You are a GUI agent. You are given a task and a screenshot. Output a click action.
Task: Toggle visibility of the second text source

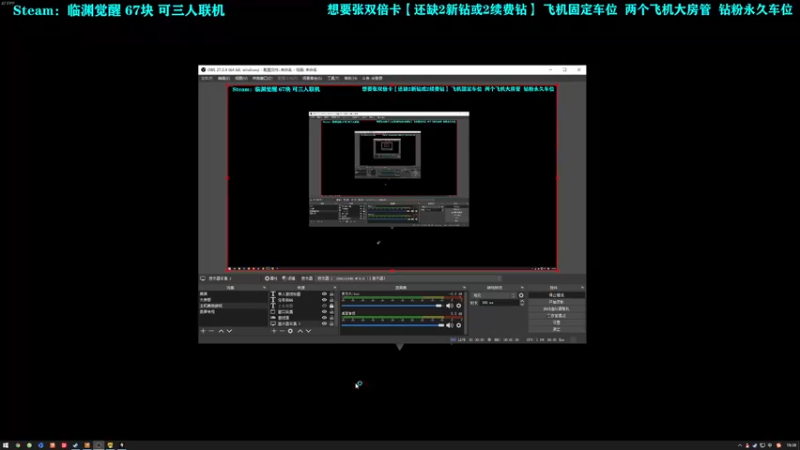coord(324,300)
